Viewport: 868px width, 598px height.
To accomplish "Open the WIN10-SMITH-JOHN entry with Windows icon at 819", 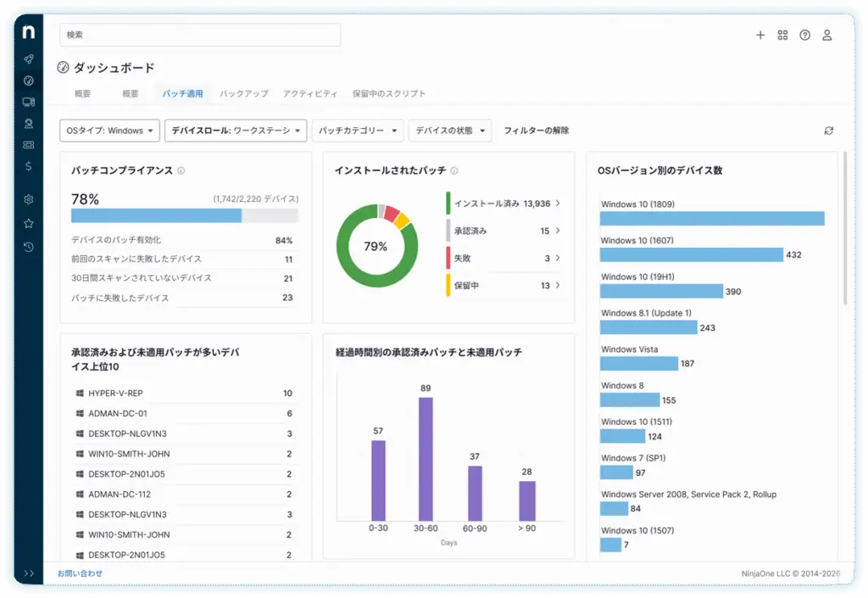I will [x=184, y=454].
